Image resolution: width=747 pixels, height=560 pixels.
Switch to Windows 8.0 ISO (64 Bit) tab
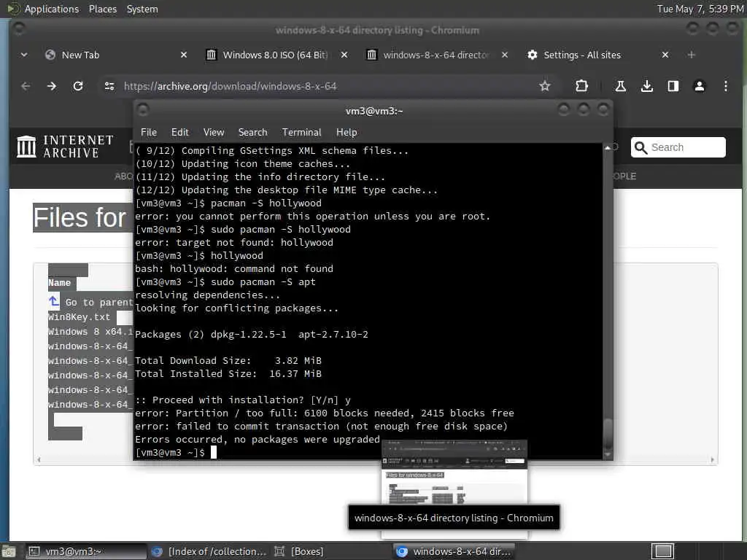click(275, 55)
